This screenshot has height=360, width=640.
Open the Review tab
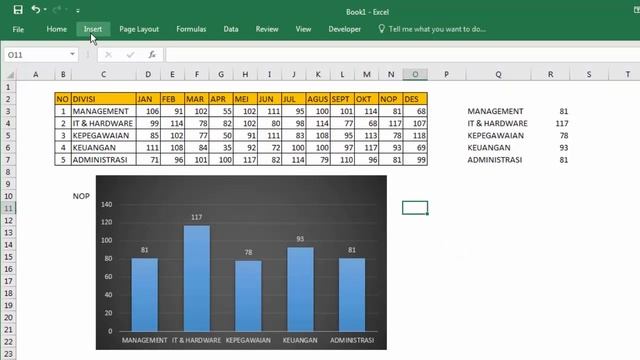pos(267,29)
